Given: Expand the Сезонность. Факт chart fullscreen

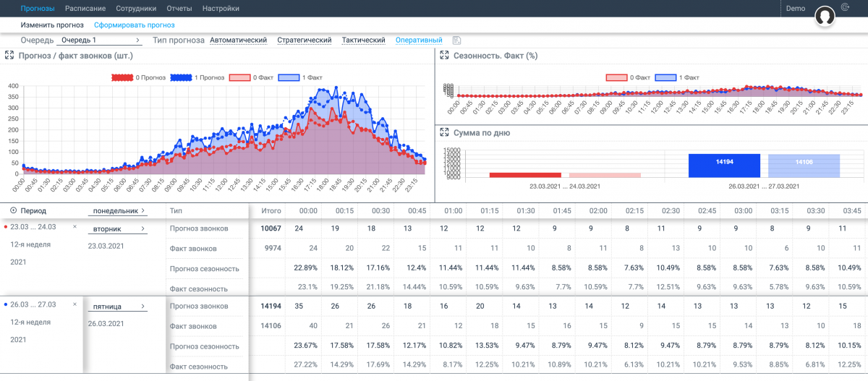Looking at the screenshot, I should point(444,56).
